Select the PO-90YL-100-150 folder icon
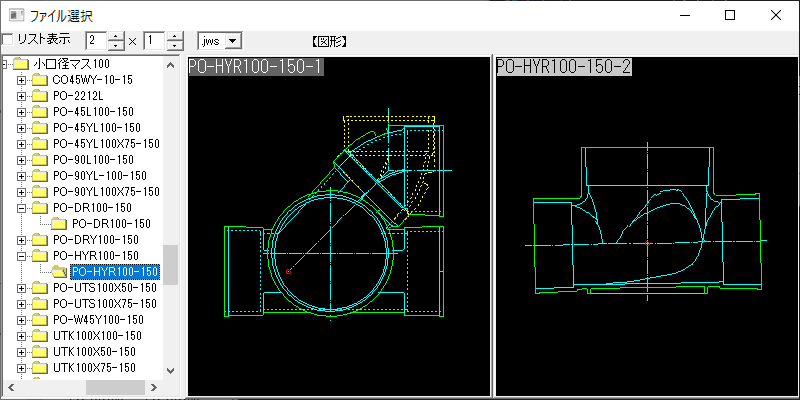The width and height of the screenshot is (800, 400). [39, 176]
